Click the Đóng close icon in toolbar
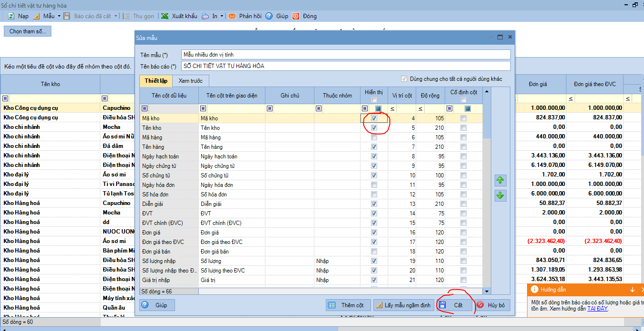This screenshot has height=331, width=644. pyautogui.click(x=296, y=16)
